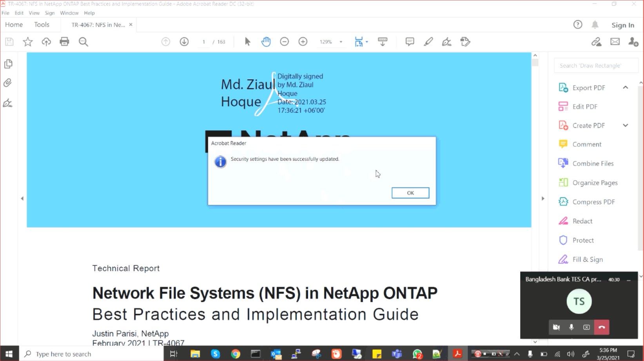Toggle camera in the call window
The height and width of the screenshot is (361, 644).
click(556, 327)
